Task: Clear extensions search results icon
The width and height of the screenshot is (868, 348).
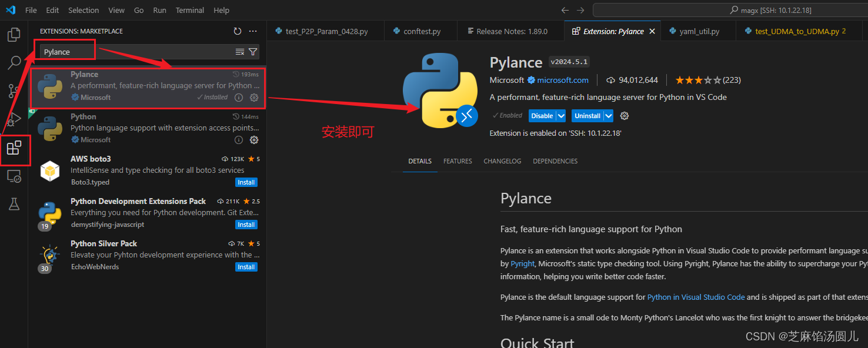Action: pos(240,52)
